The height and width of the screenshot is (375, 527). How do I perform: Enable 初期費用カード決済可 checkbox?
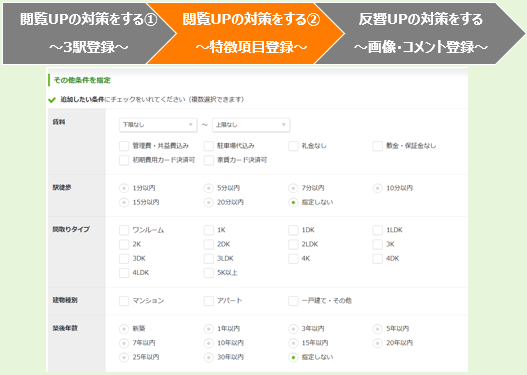(x=124, y=160)
